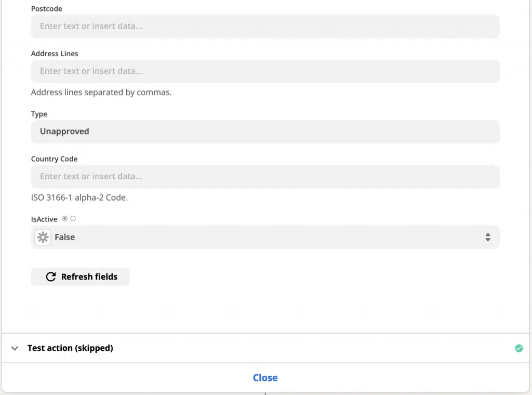Click the Address lines separated by commas hint
532x395 pixels.
point(101,93)
